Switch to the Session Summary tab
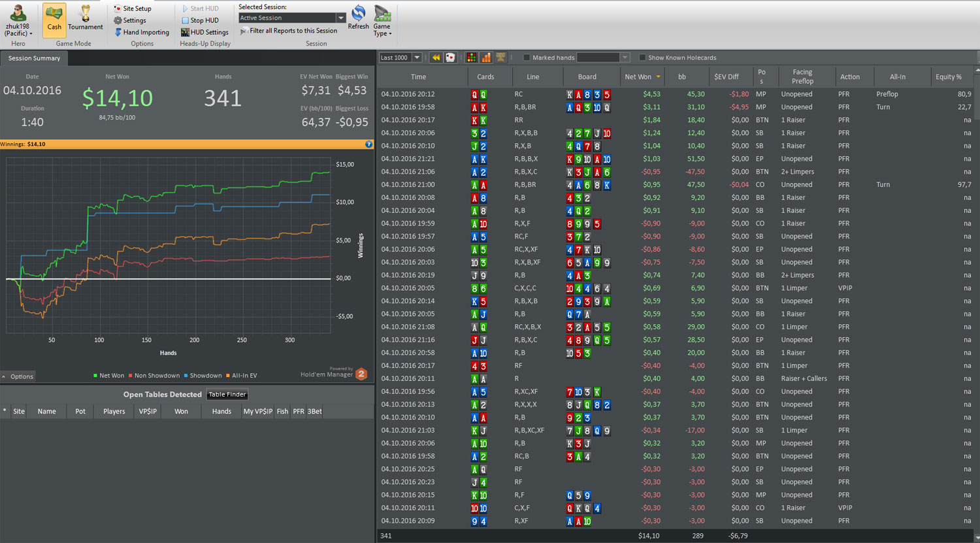 tap(34, 58)
